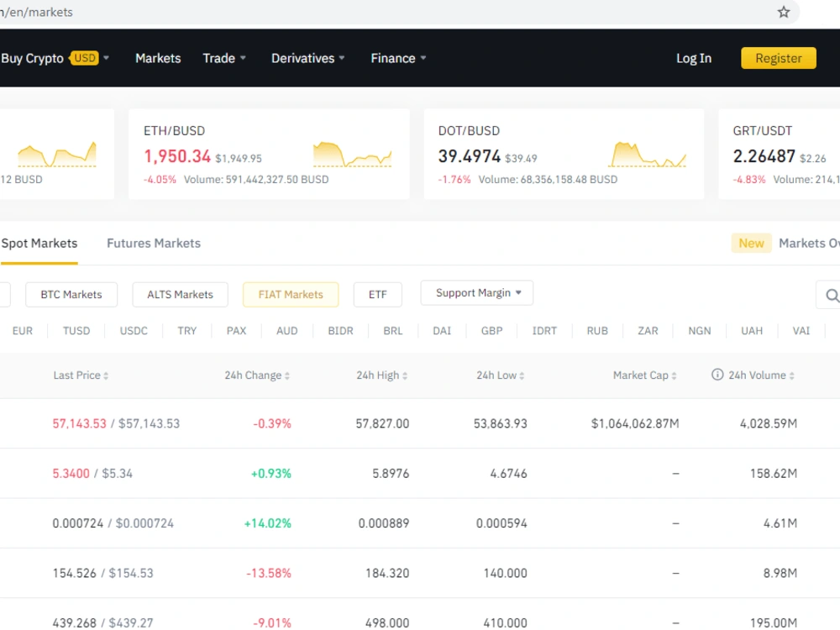
Task: Open Markets in the top navigation
Action: pyautogui.click(x=158, y=58)
